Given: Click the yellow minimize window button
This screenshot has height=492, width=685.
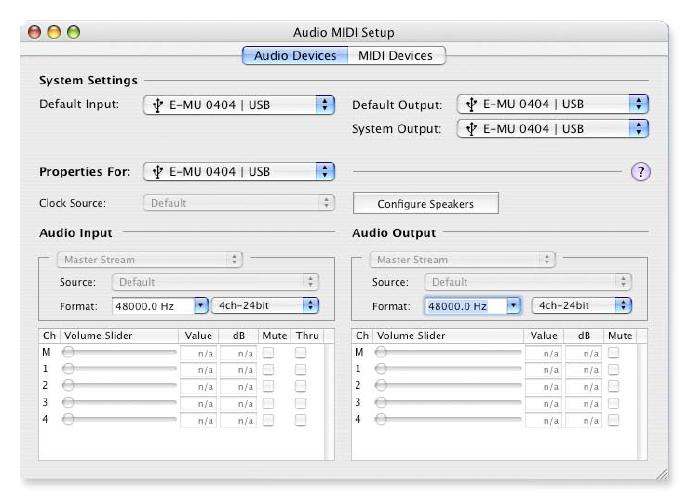Looking at the screenshot, I should point(54,32).
